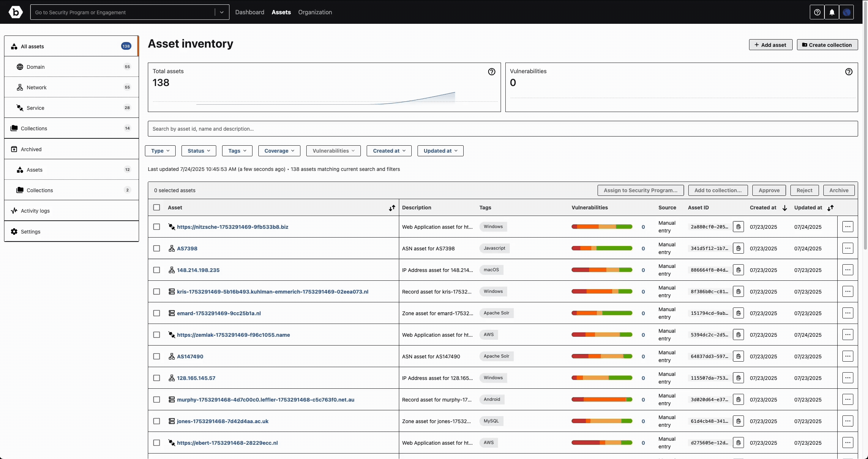
Task: Expand the Type filter dropdown
Action: [160, 151]
